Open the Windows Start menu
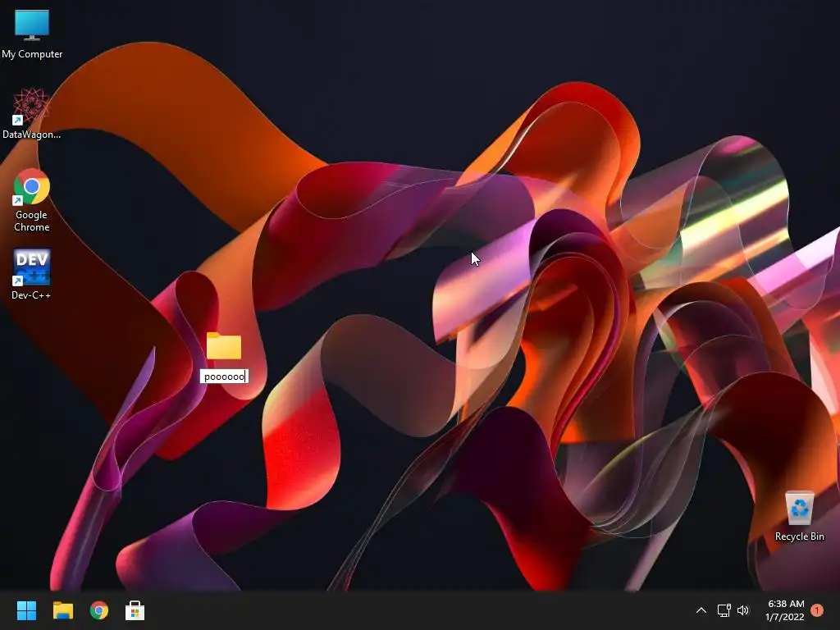This screenshot has width=840, height=630. click(x=26, y=610)
